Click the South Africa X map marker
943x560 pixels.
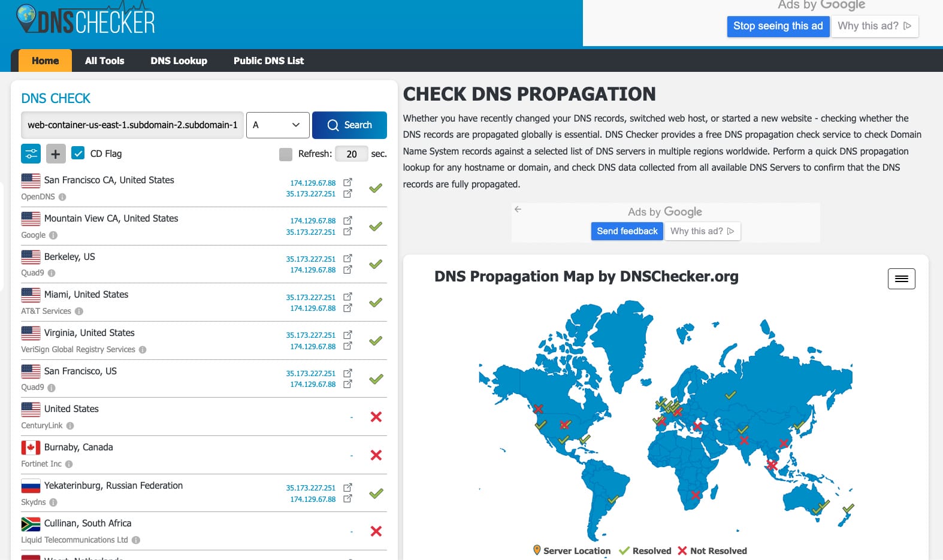point(696,495)
